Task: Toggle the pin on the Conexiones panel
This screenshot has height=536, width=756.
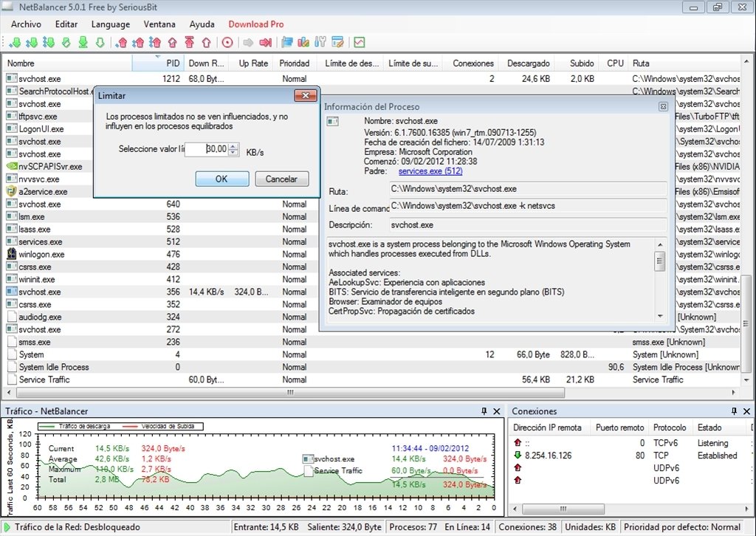Action: pos(734,411)
